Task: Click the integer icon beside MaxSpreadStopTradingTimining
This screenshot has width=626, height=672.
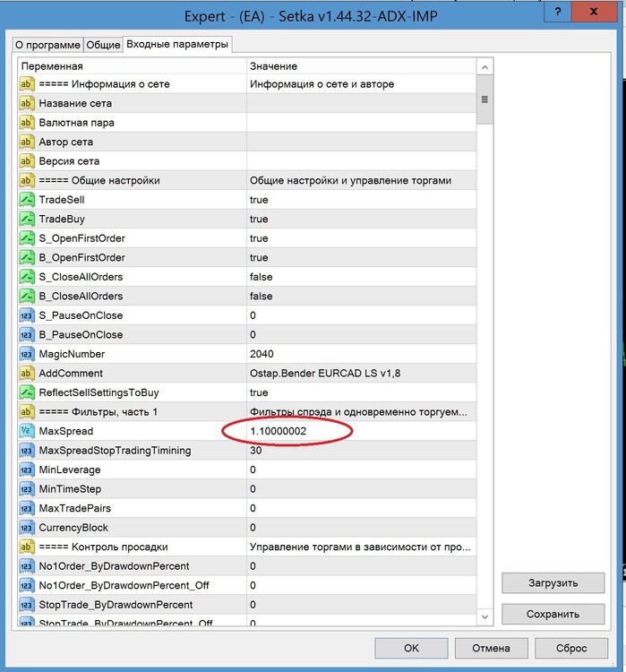Action: [27, 451]
